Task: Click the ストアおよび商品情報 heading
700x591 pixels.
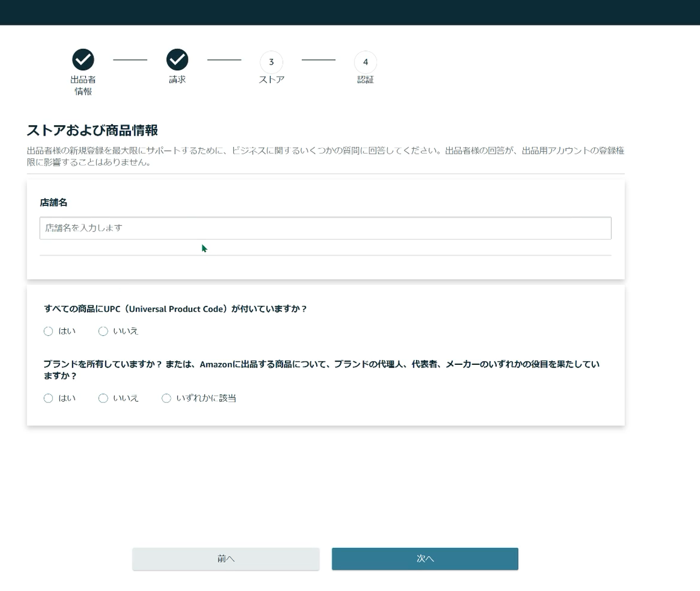Action: click(92, 130)
